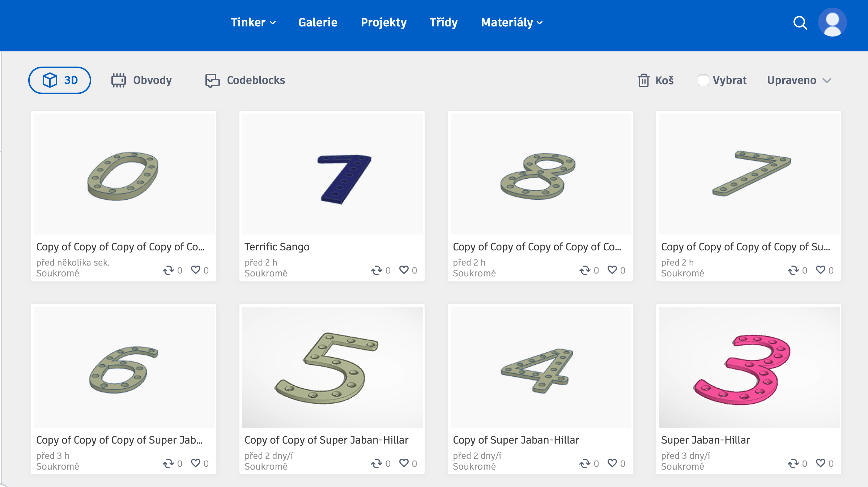Switch to the 3D designs tab
Screen dimensions: 868x487
point(60,80)
